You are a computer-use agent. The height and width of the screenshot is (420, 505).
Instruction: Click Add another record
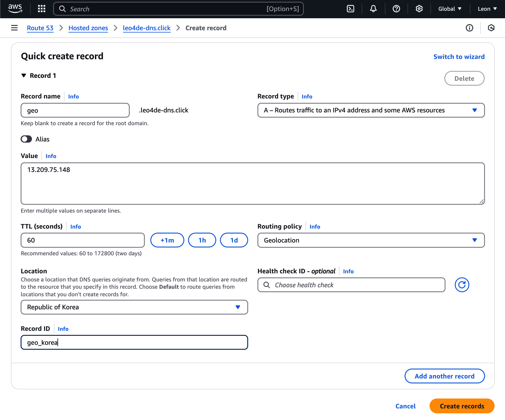pyautogui.click(x=445, y=376)
